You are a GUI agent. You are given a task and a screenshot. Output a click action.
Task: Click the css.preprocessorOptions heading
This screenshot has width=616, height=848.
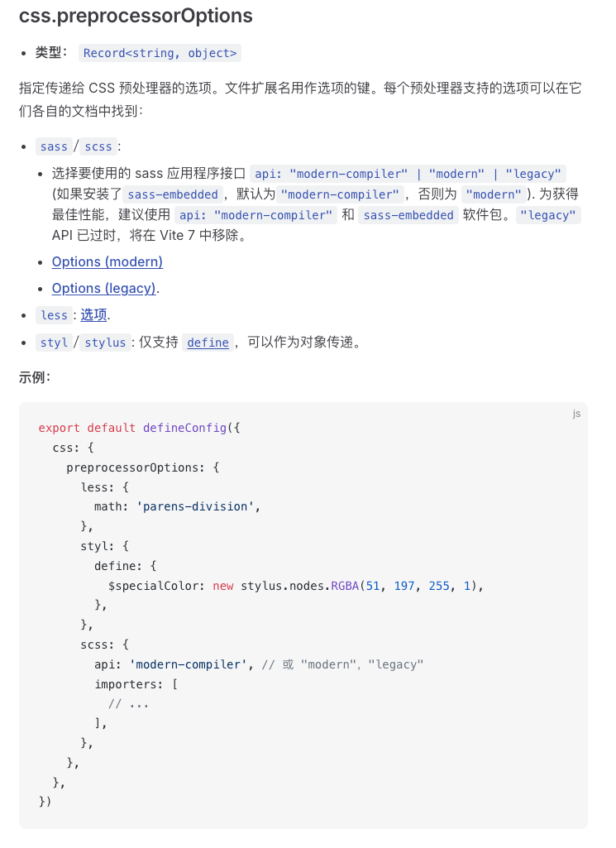pos(136,16)
